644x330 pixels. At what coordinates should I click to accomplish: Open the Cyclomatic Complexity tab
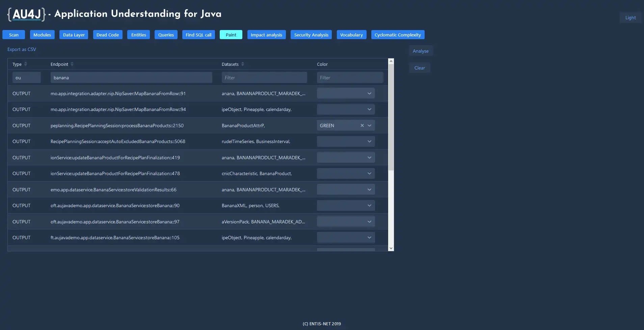(x=398, y=35)
